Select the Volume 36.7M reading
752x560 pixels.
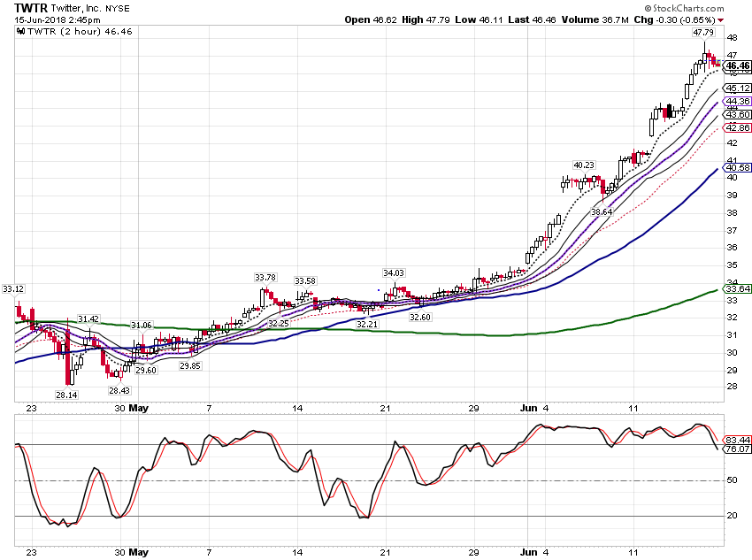pos(595,19)
